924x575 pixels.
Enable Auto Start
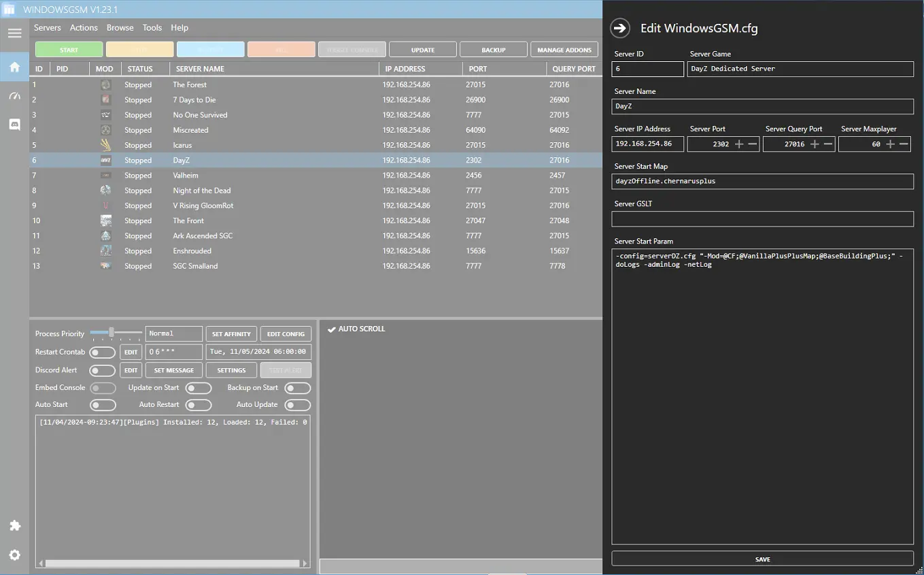103,405
